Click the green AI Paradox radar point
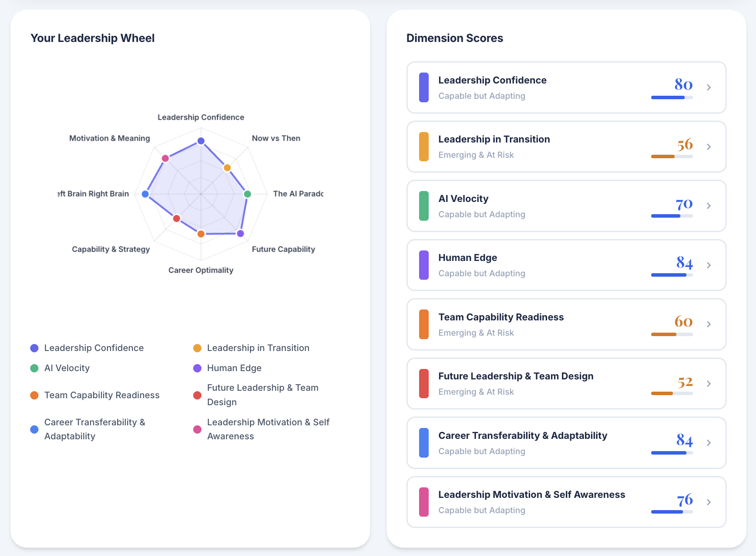Image resolution: width=756 pixels, height=556 pixels. click(247, 194)
